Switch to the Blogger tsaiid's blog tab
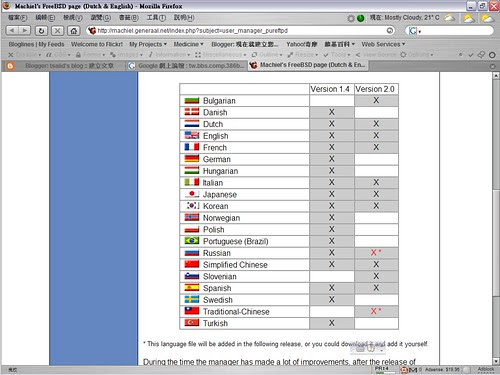The width and height of the screenshot is (500, 375). [x=64, y=66]
